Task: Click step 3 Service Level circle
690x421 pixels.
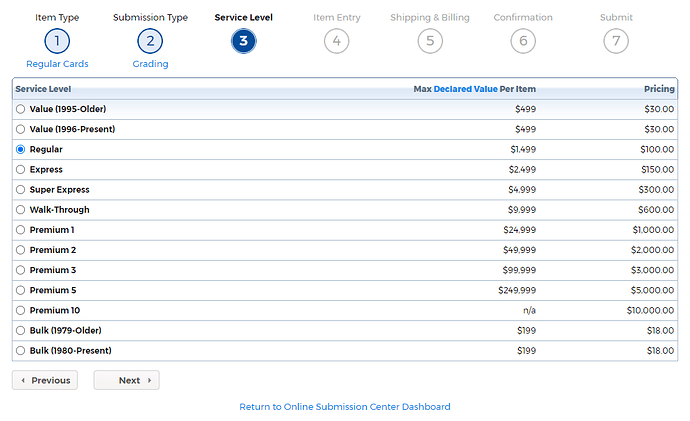Action: [x=243, y=41]
